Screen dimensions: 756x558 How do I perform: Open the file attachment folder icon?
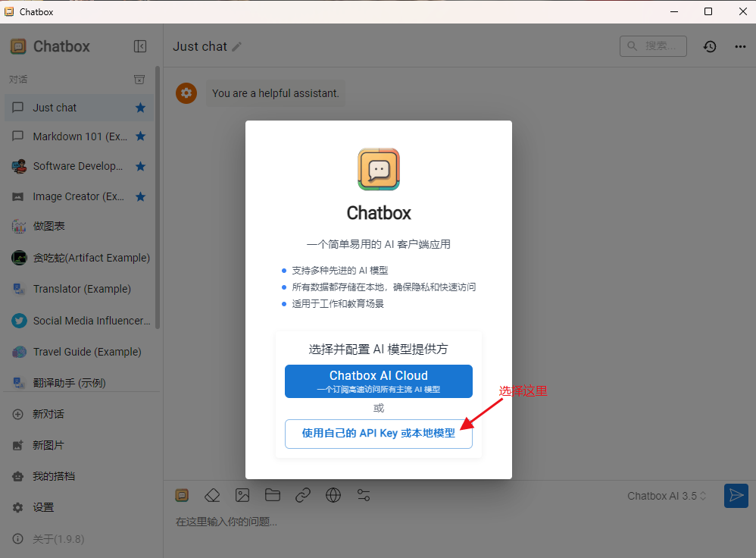[273, 495]
